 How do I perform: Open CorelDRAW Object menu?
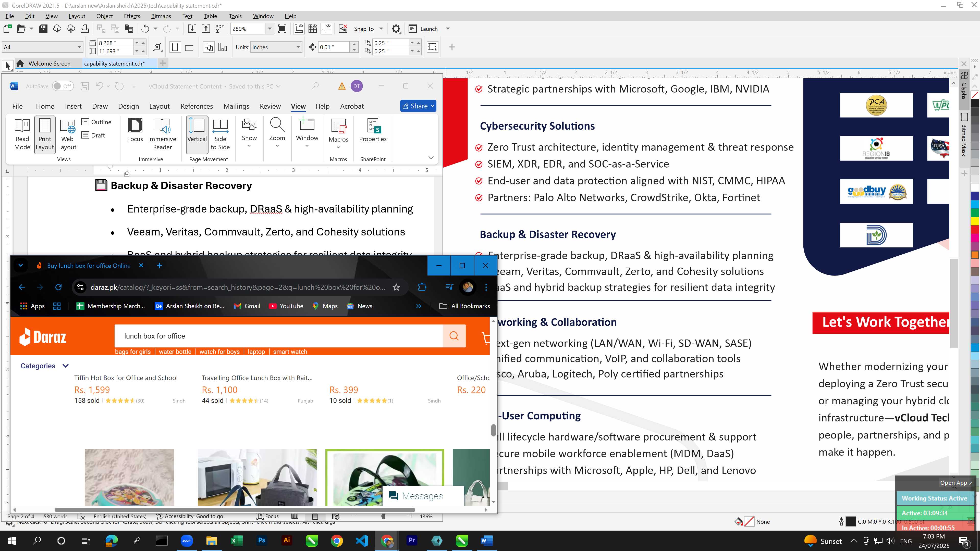click(104, 16)
